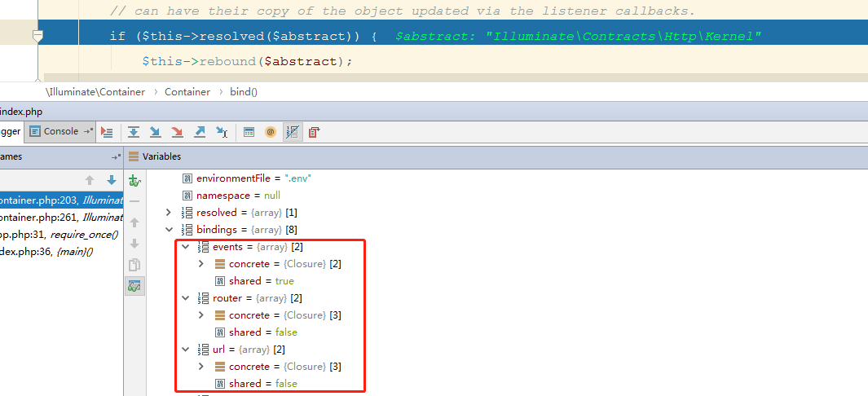Go to next frame with blue down arrow
868x396 pixels.
coord(112,180)
